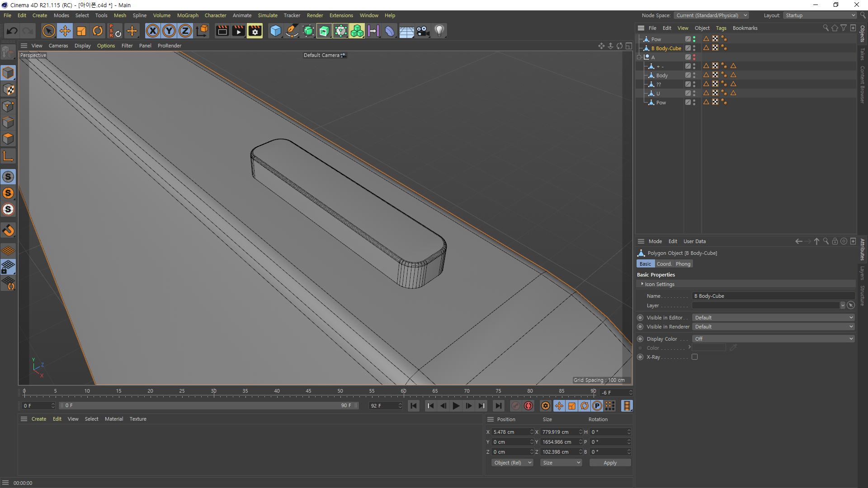Collapse the A null object hierarchy
Screen dimensions: 868x488
pyautogui.click(x=639, y=57)
